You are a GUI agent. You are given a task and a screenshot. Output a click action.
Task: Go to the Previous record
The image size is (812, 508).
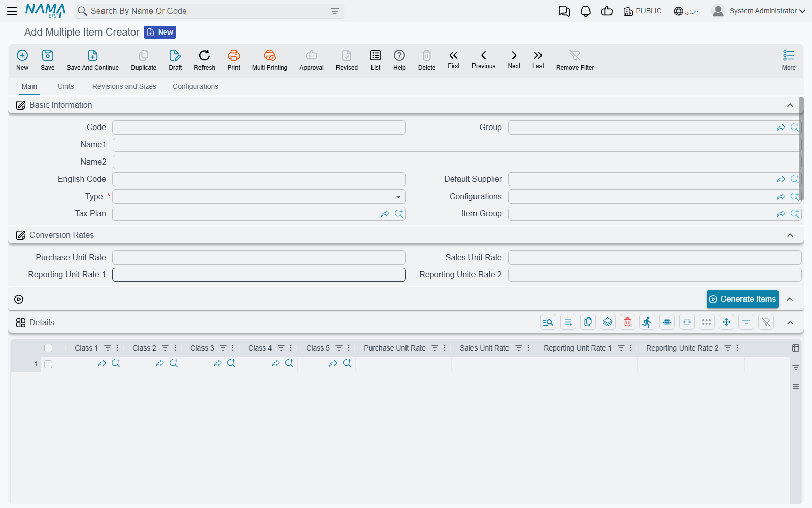tap(484, 59)
